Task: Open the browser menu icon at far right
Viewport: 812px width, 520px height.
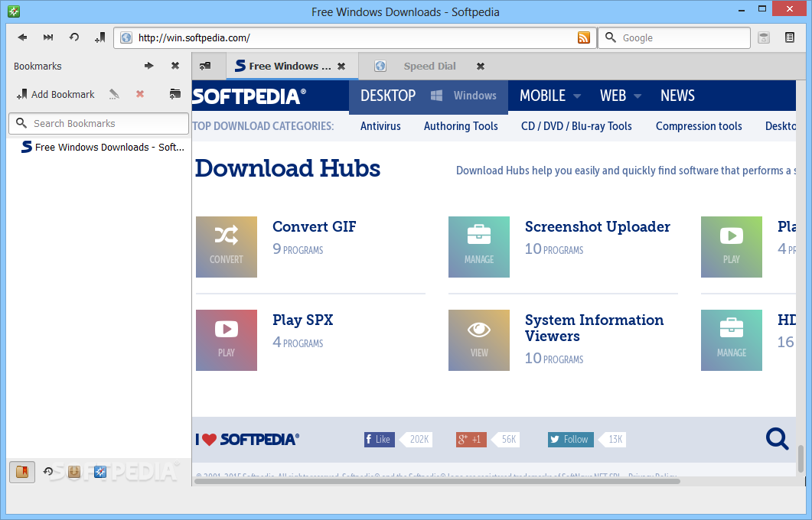Action: pyautogui.click(x=789, y=37)
